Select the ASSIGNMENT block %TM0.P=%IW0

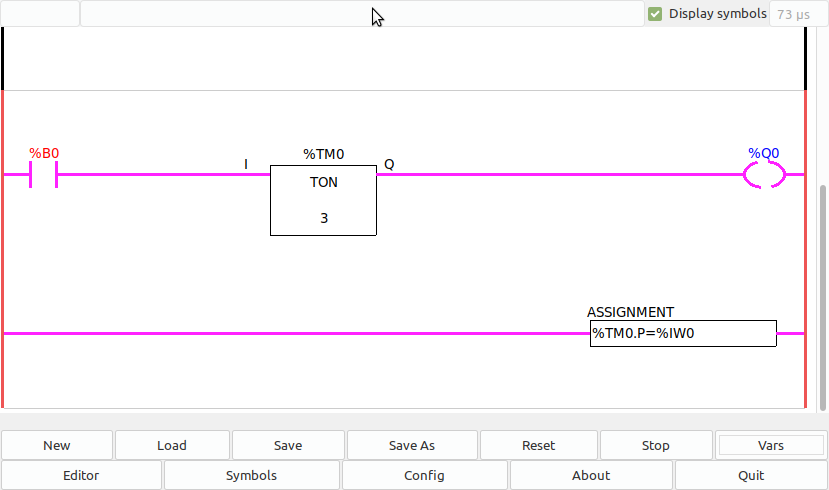pyautogui.click(x=683, y=334)
